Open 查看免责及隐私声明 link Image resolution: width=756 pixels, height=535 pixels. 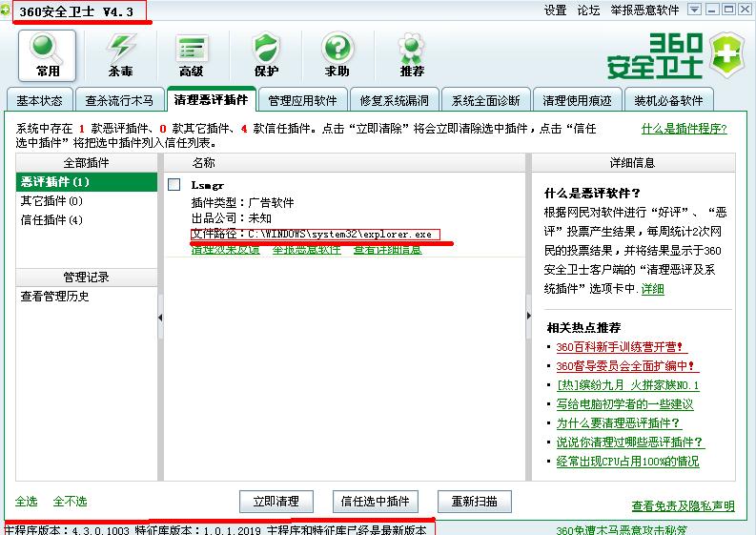click(684, 506)
